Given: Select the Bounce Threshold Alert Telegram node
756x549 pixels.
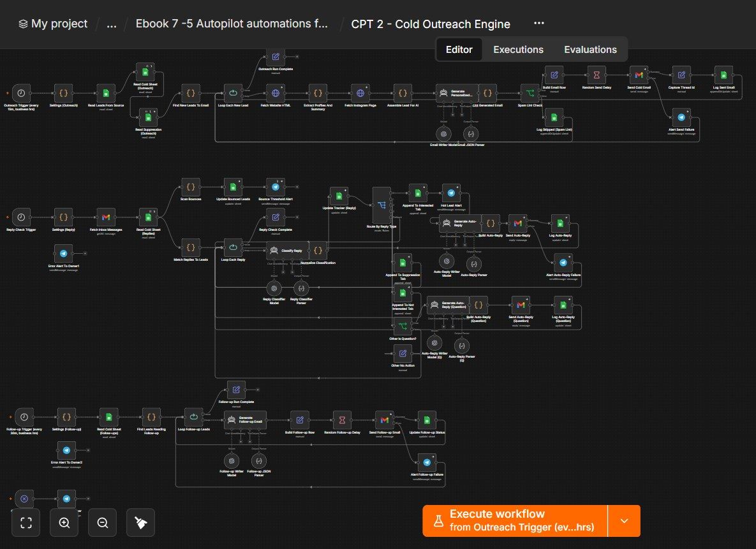Looking at the screenshot, I should [276, 187].
